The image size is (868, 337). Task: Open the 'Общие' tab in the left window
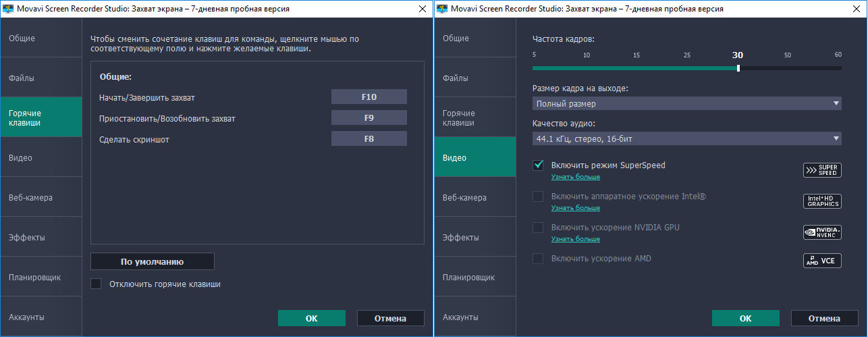[x=40, y=38]
